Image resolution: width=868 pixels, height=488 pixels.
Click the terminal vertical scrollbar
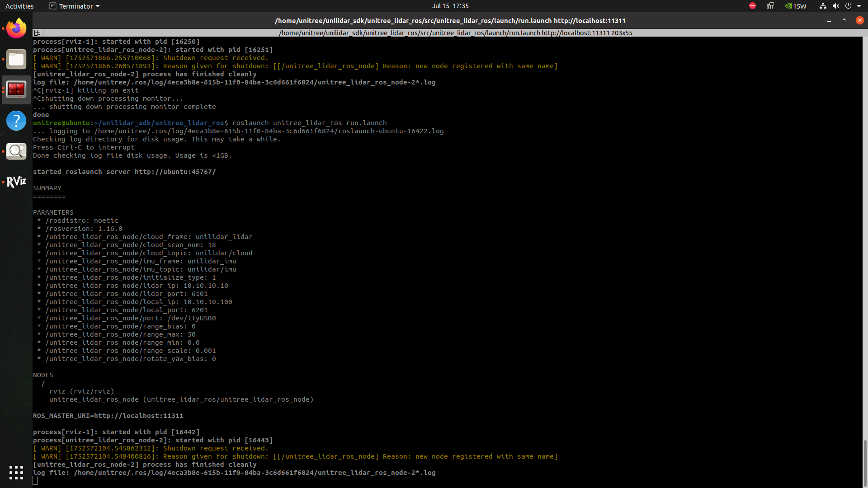click(x=865, y=463)
